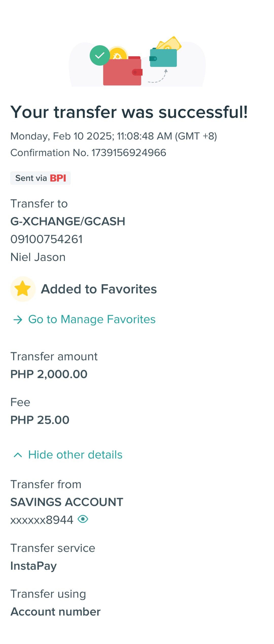Click the yellow star Favorites icon
This screenshot has height=644, width=274.
pos(23,289)
